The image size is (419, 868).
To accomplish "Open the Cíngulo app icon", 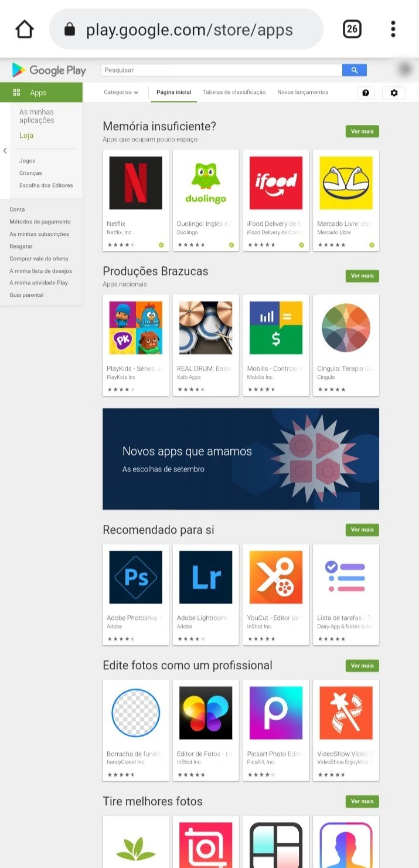I will [x=346, y=328].
